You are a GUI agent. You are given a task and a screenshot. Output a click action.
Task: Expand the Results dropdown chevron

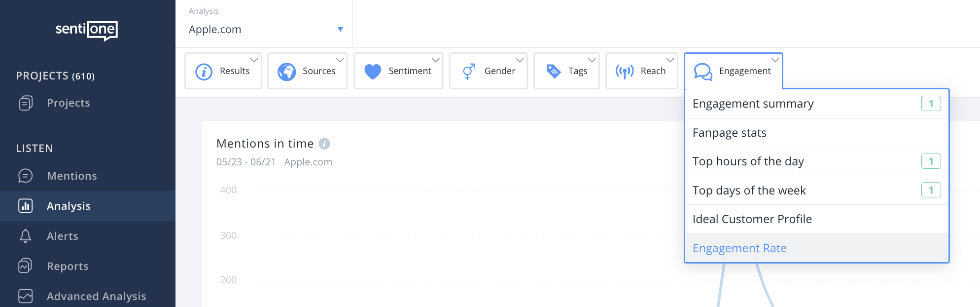[x=254, y=60]
